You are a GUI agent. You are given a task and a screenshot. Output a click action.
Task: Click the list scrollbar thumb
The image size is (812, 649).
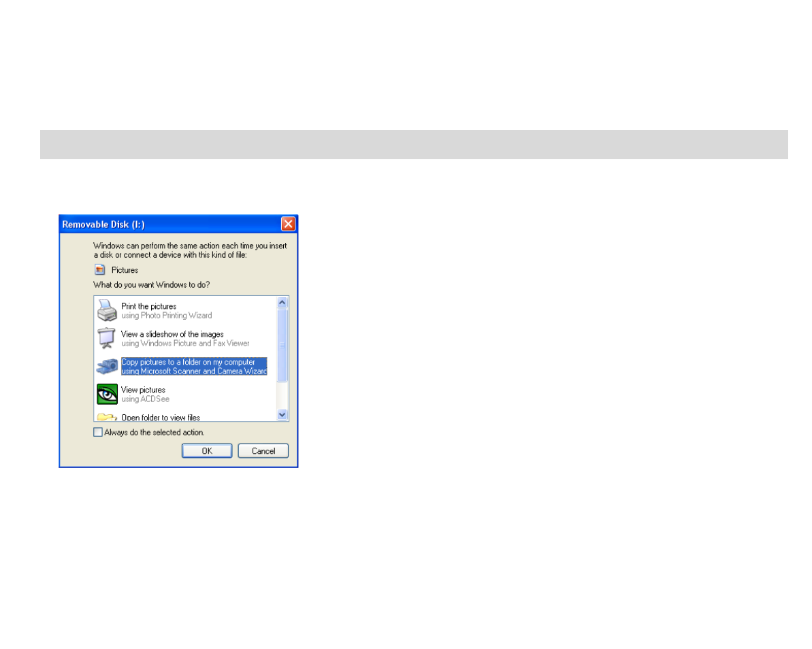click(282, 345)
